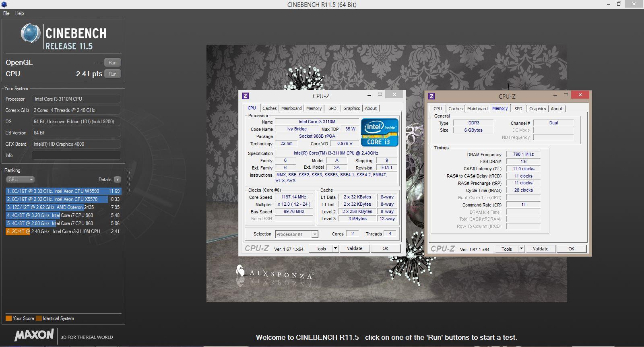Screen dimensions: 644x347
Task: Select ranking row Intel Xeon CPU X5570
Action: (x=63, y=199)
